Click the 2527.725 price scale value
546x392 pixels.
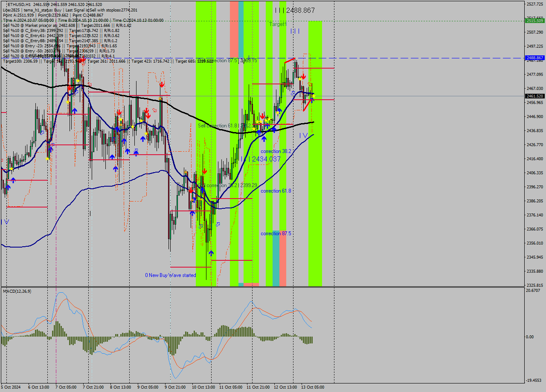tap(534, 4)
